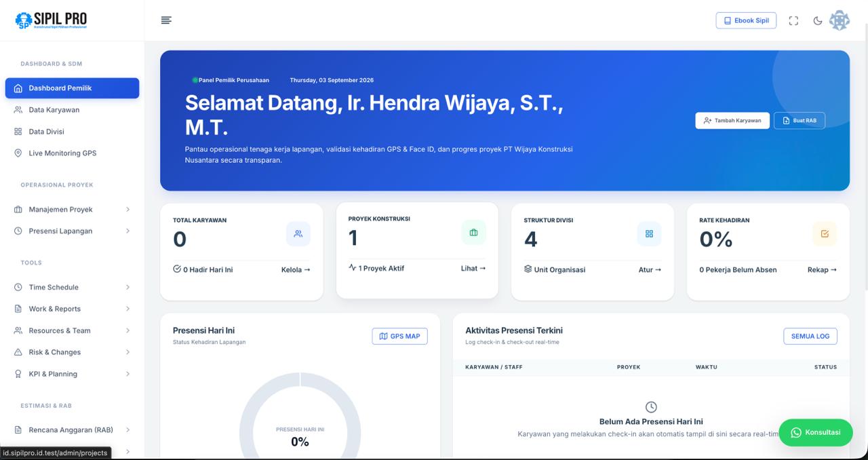868x460 pixels.
Task: Open the user profile avatar
Action: (840, 20)
